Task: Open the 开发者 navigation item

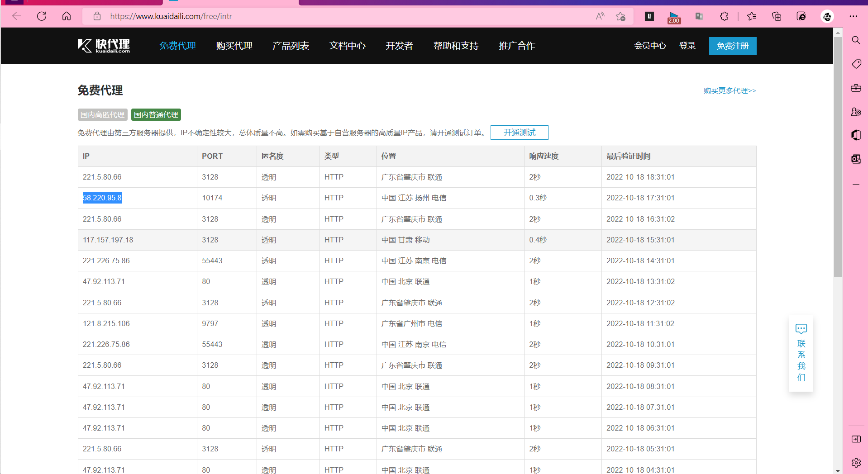Action: 399,46
